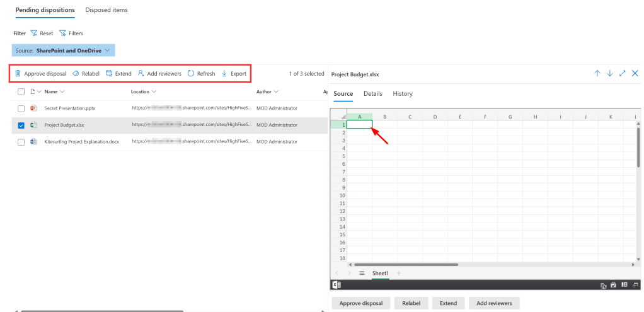Uncheck the Project Budget.xlsx checkbox
This screenshot has height=312, width=644.
point(21,125)
